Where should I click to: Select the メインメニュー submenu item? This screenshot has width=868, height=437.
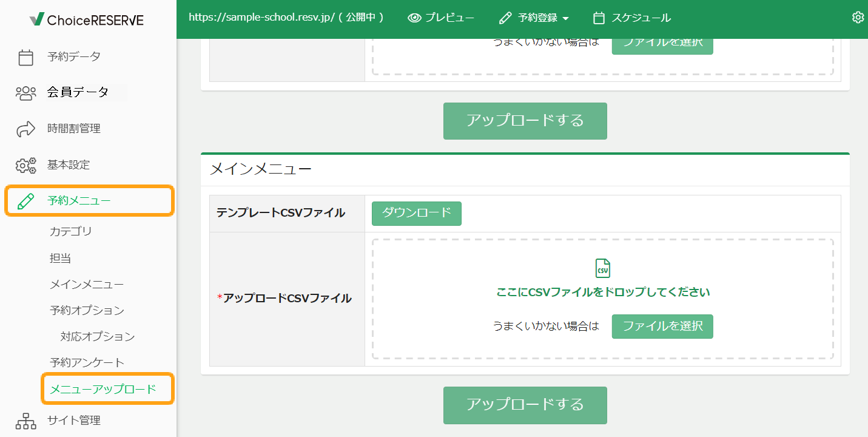87,285
